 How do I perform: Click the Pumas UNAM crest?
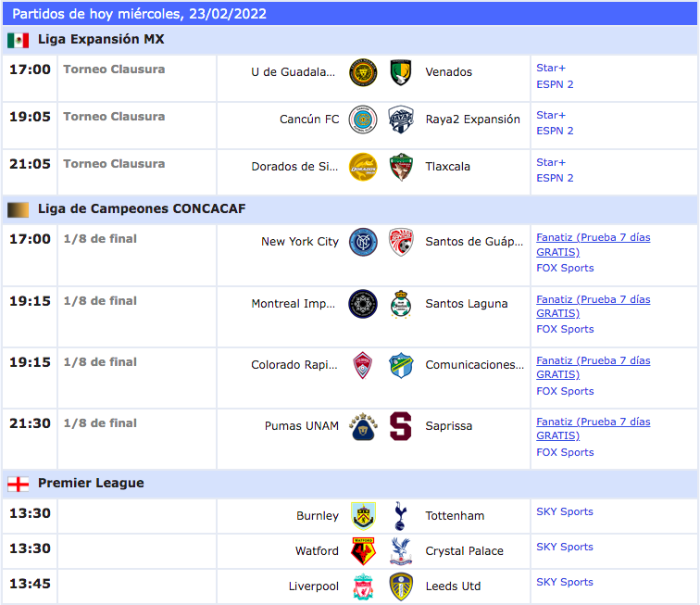363,426
